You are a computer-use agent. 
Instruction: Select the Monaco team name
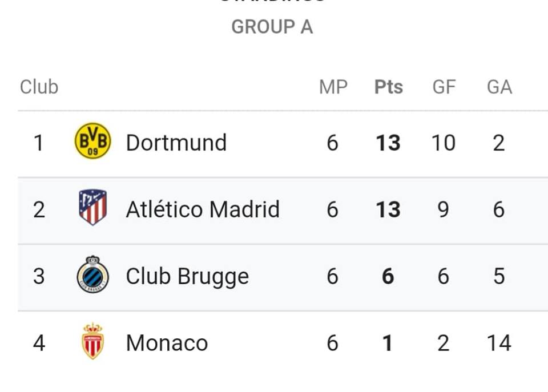[167, 343]
